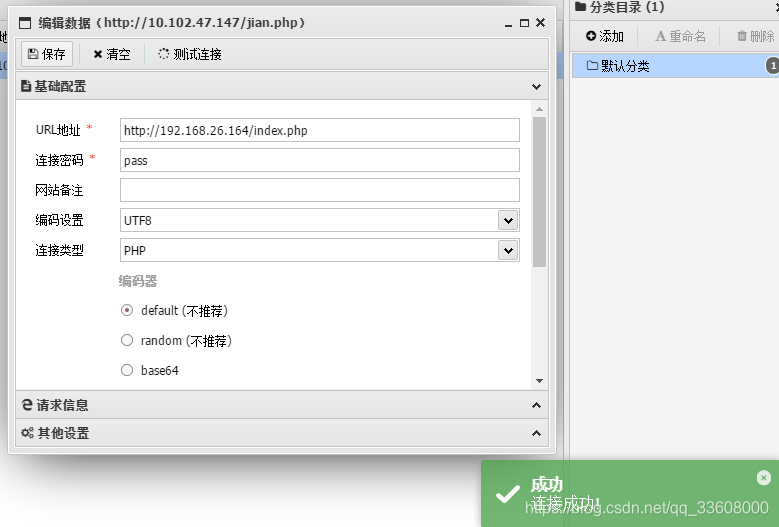Click the 基础配置 header document icon

[25, 86]
